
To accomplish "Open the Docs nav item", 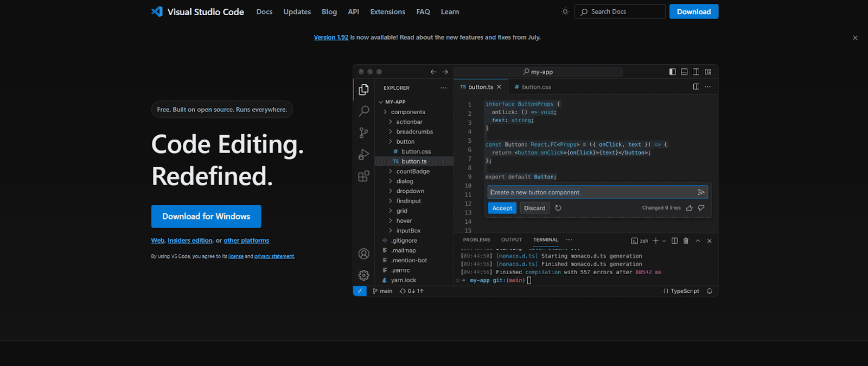I will coord(264,11).
